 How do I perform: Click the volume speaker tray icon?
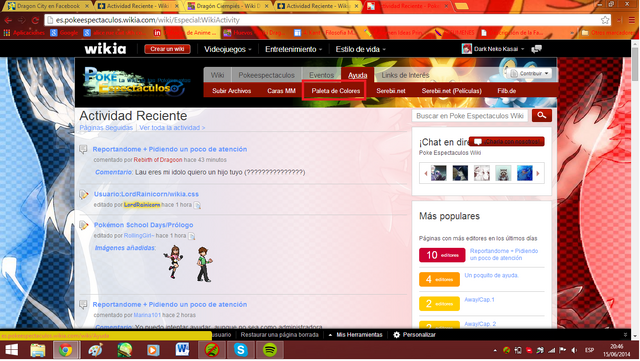pyautogui.click(x=575, y=350)
